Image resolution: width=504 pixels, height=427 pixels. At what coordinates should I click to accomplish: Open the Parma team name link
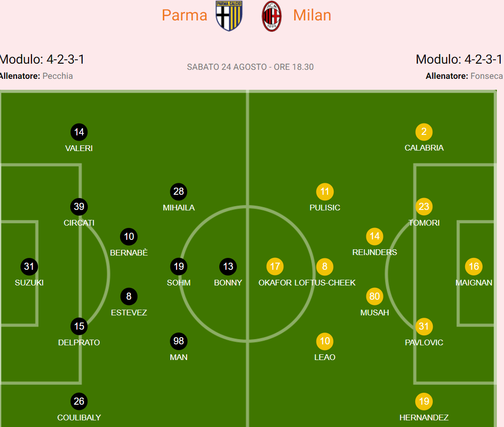click(x=185, y=15)
